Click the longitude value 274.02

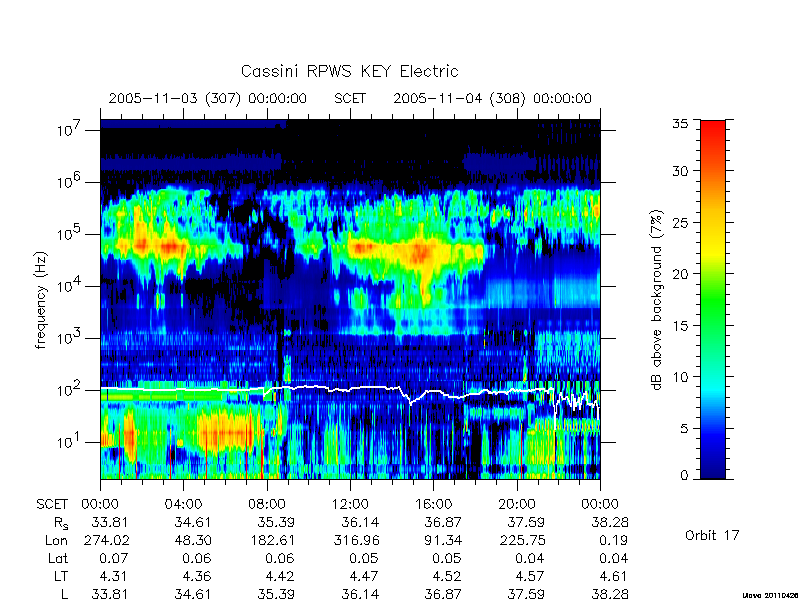click(x=107, y=540)
